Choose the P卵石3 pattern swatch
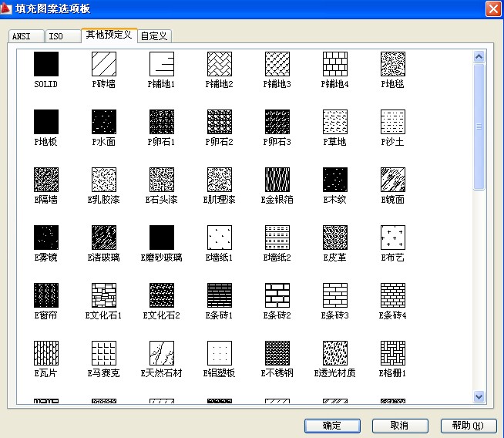 (x=277, y=122)
